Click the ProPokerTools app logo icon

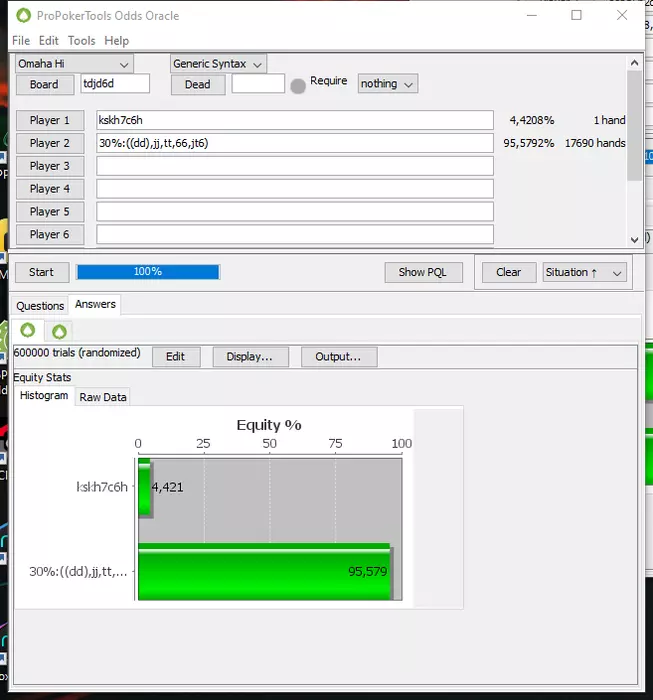pyautogui.click(x=23, y=16)
